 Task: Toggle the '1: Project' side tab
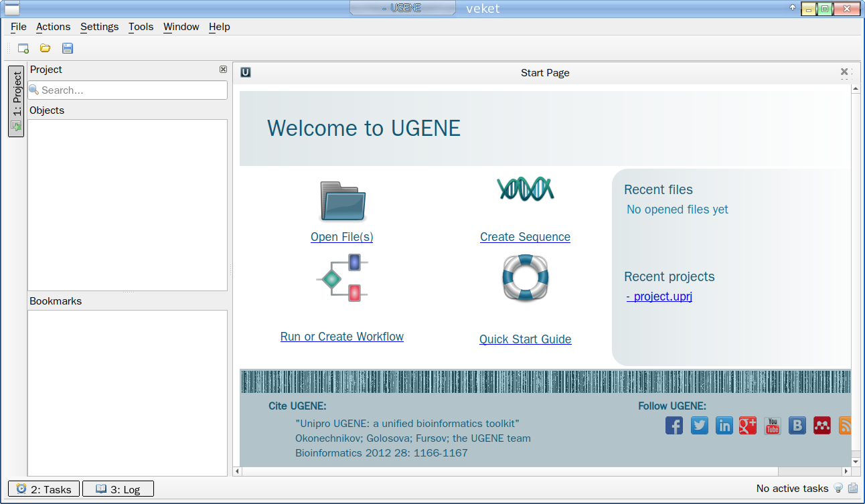click(x=16, y=101)
